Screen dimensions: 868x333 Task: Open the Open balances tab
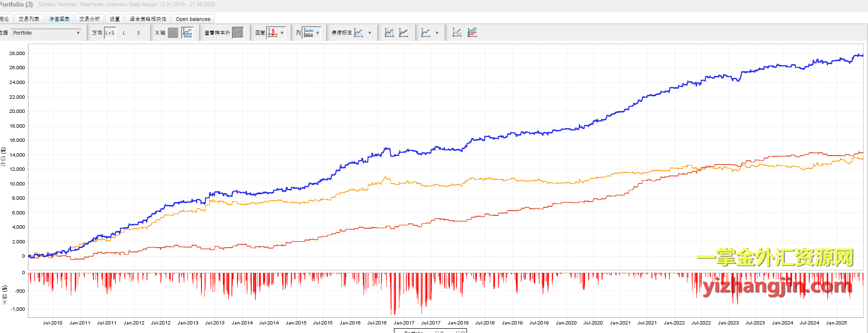pyautogui.click(x=193, y=19)
